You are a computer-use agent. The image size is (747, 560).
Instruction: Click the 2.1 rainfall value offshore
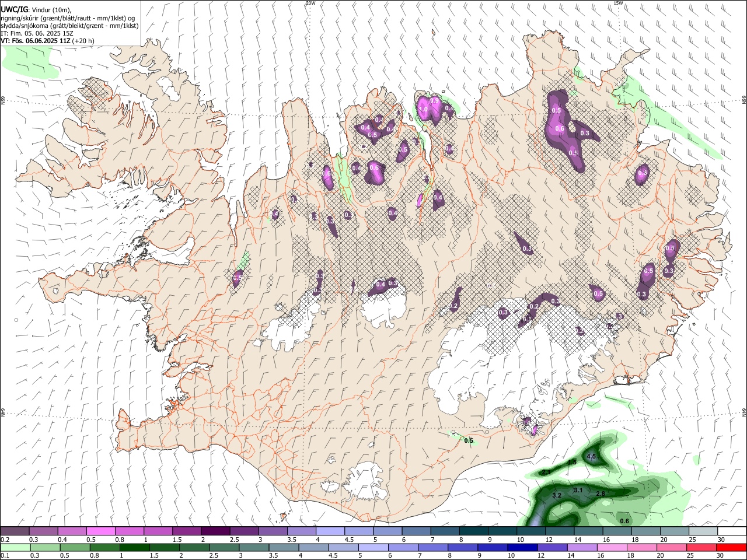point(546,472)
